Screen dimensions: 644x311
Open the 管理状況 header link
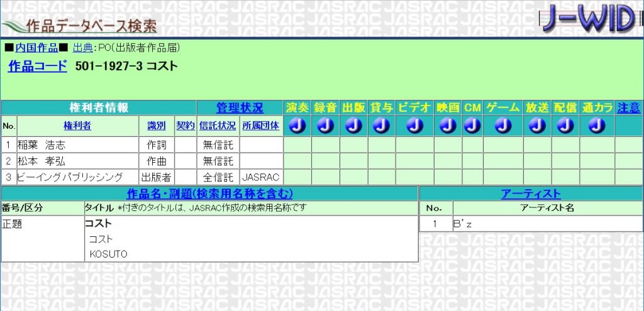coord(240,108)
